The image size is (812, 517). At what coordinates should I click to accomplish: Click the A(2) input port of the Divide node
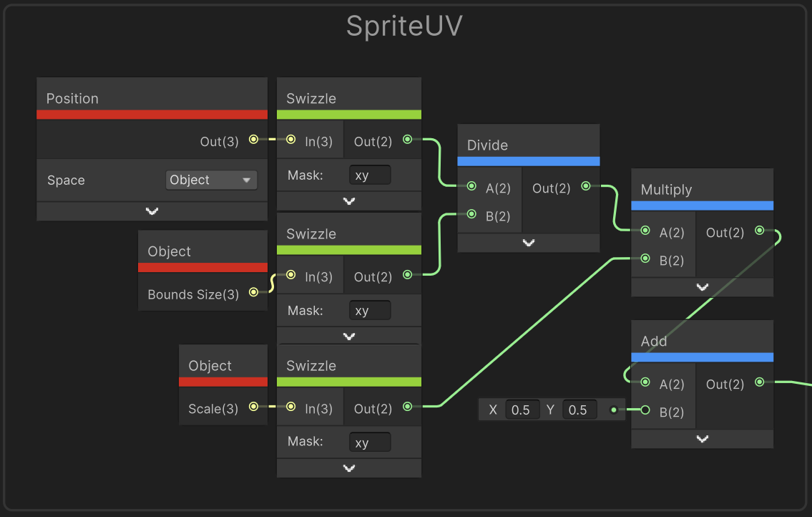point(471,186)
